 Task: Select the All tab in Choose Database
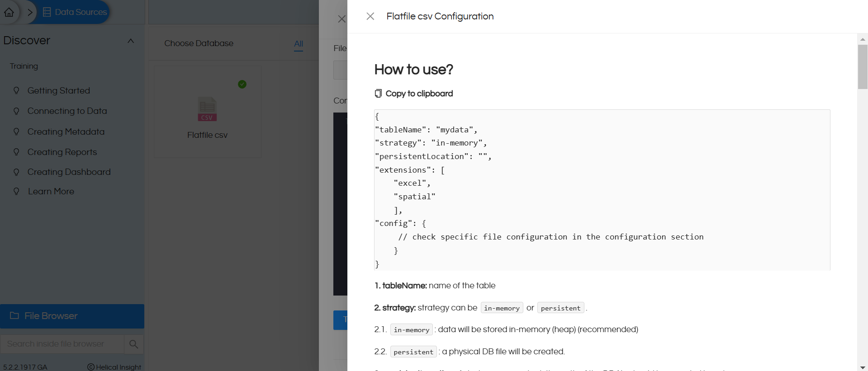(x=299, y=44)
